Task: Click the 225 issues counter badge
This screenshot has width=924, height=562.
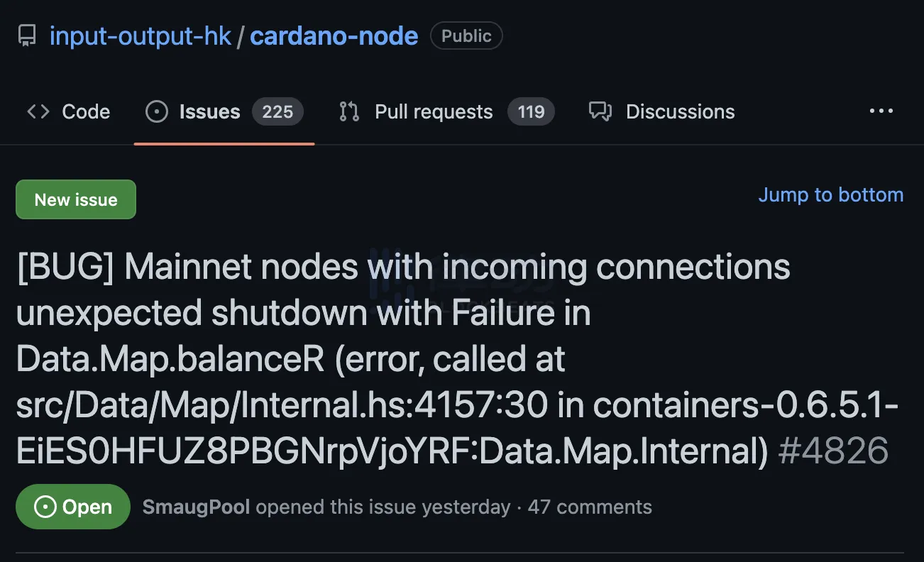Action: pyautogui.click(x=277, y=111)
